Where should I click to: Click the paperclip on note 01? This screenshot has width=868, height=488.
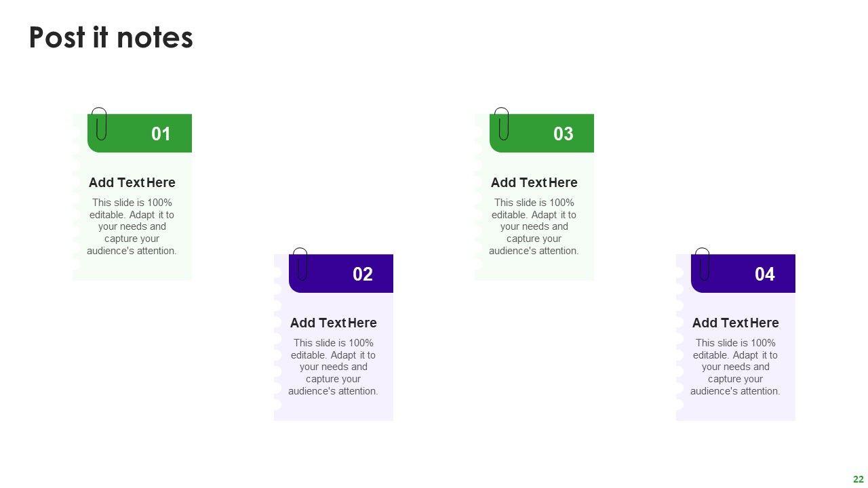[x=100, y=123]
